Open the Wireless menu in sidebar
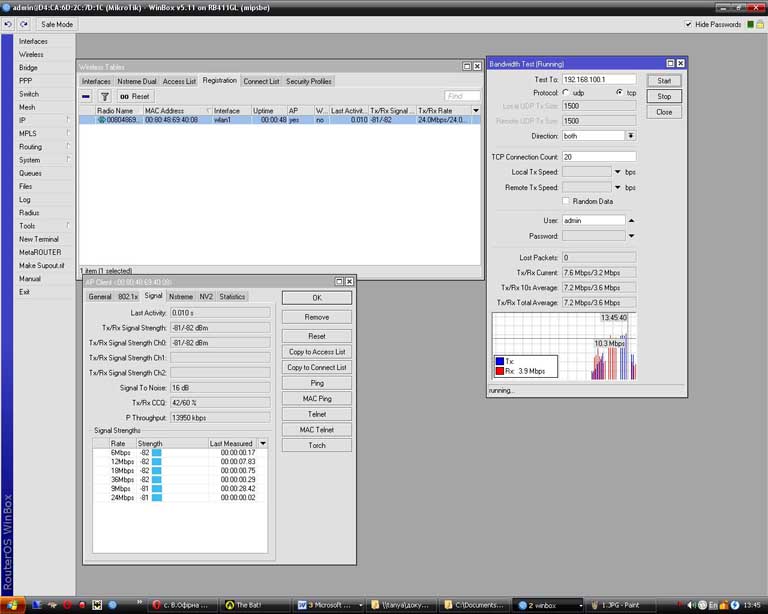 coord(31,54)
